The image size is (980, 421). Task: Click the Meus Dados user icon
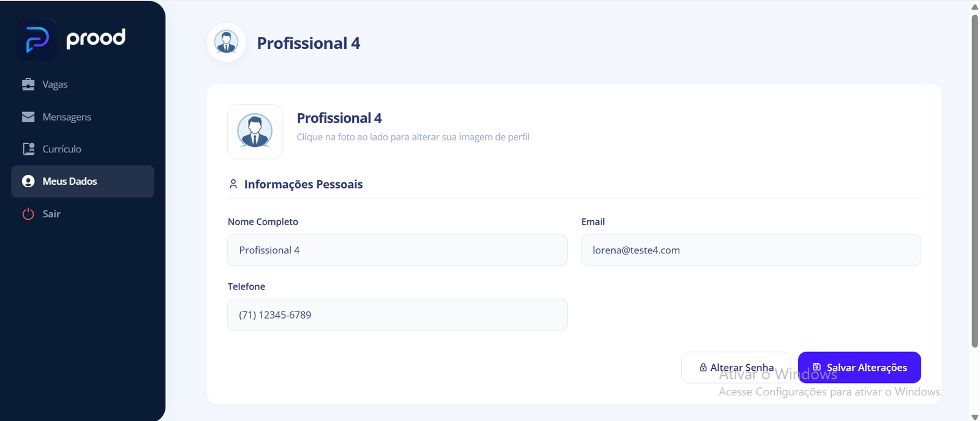click(x=28, y=181)
